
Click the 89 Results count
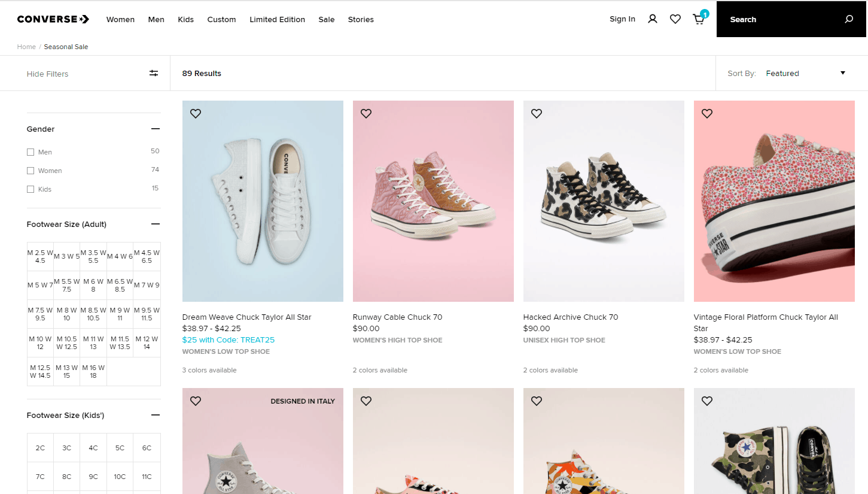(202, 74)
